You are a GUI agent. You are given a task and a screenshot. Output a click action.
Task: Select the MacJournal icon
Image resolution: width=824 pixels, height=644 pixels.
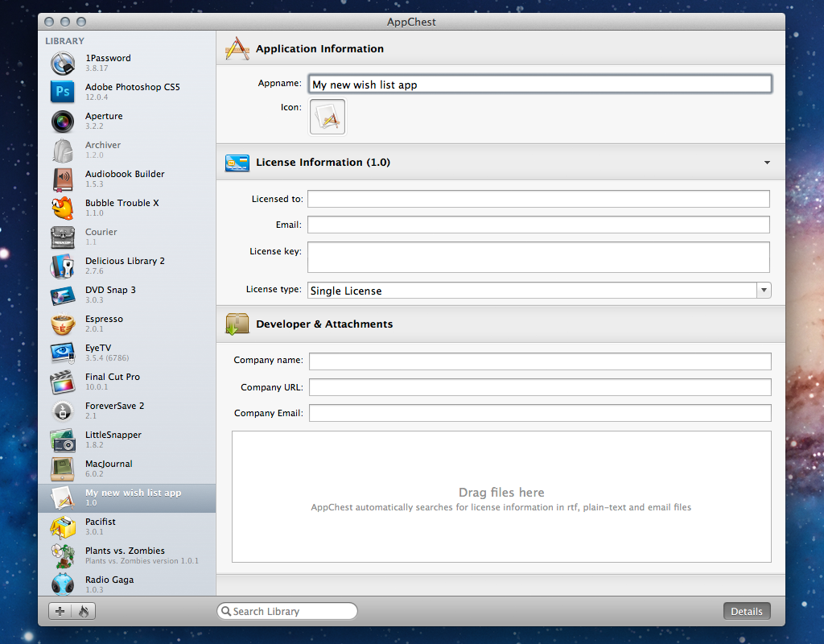63,469
